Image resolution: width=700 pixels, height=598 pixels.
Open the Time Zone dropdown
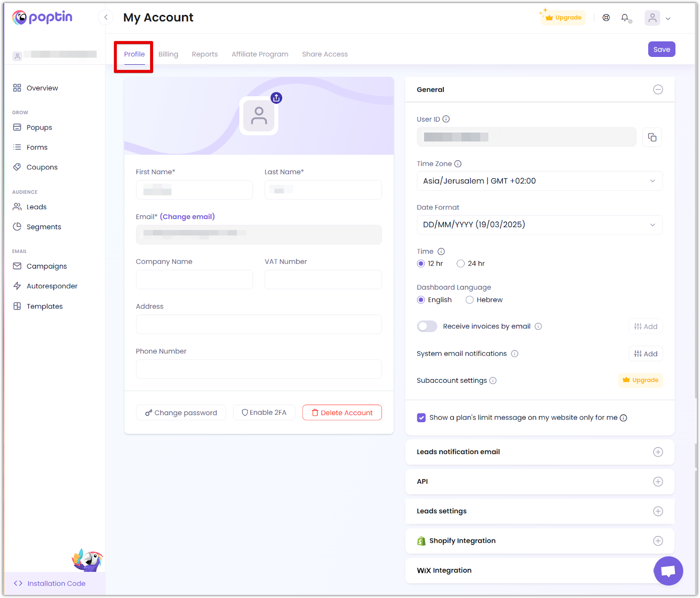point(539,181)
